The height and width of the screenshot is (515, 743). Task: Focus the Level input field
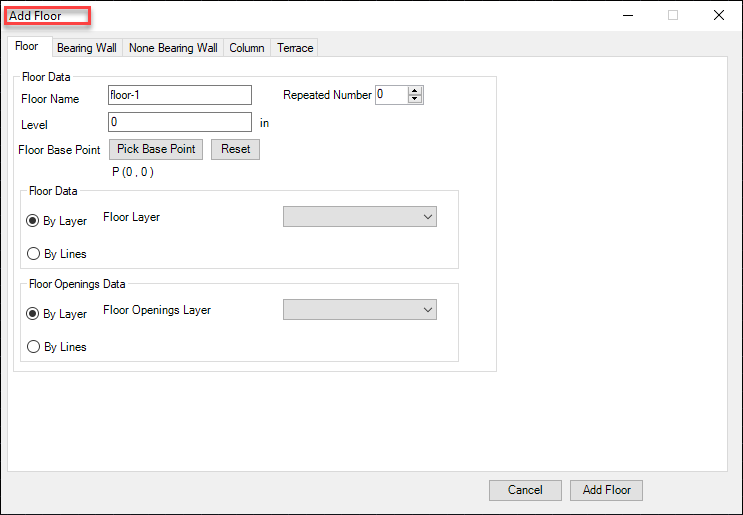click(x=180, y=122)
